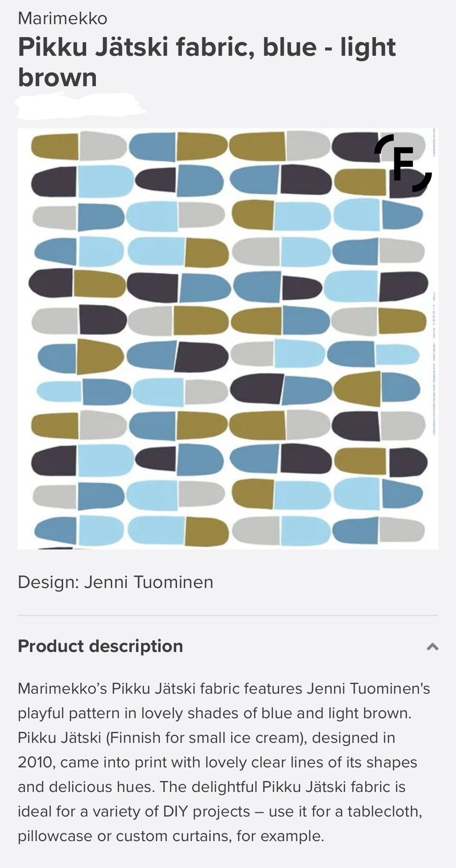Click the year 2010 in the description

[x=36, y=762]
